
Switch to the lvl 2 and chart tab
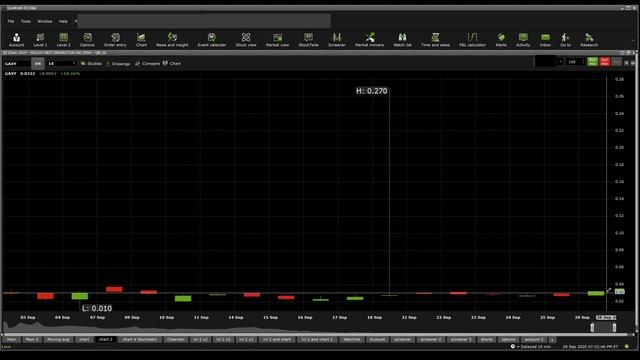pyautogui.click(x=277, y=340)
